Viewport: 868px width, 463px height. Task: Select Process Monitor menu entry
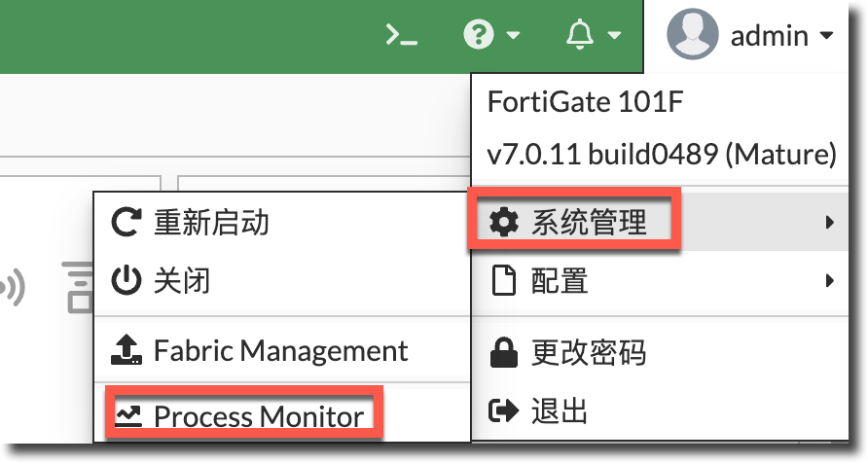pos(258,416)
